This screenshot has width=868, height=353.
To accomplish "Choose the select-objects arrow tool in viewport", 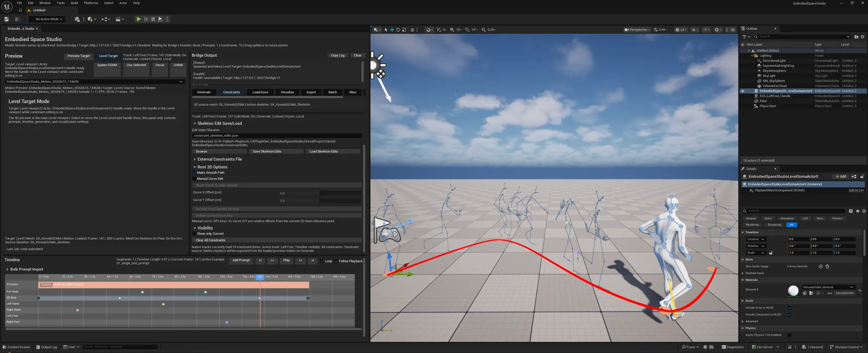I will (386, 30).
